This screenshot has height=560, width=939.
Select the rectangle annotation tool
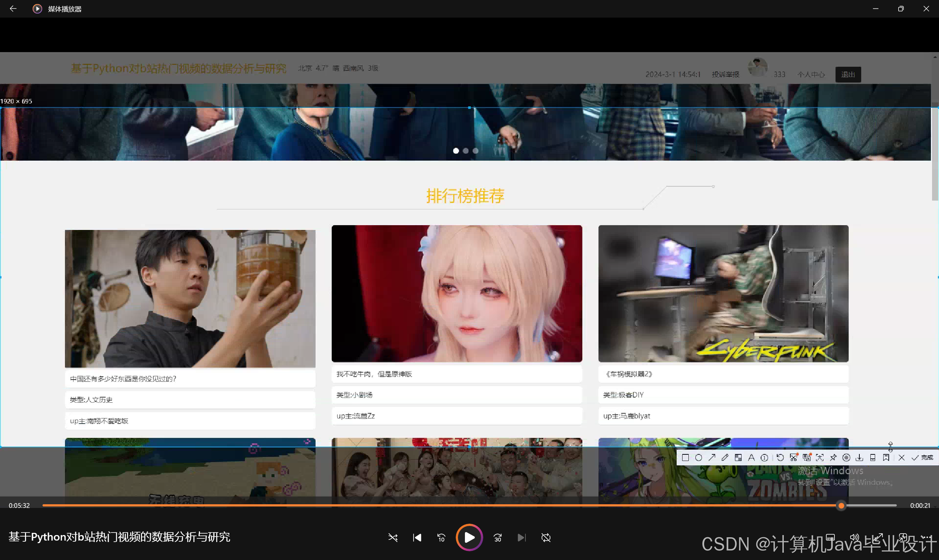click(x=685, y=458)
